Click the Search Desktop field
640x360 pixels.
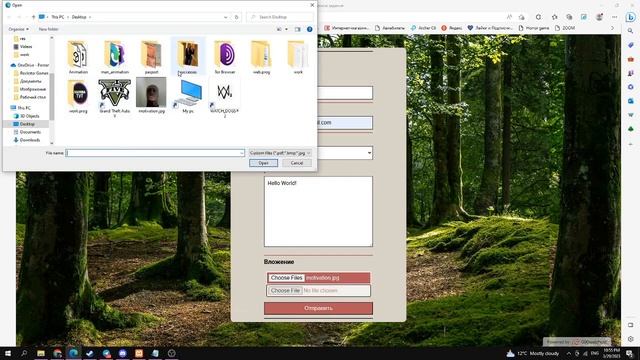coord(280,17)
